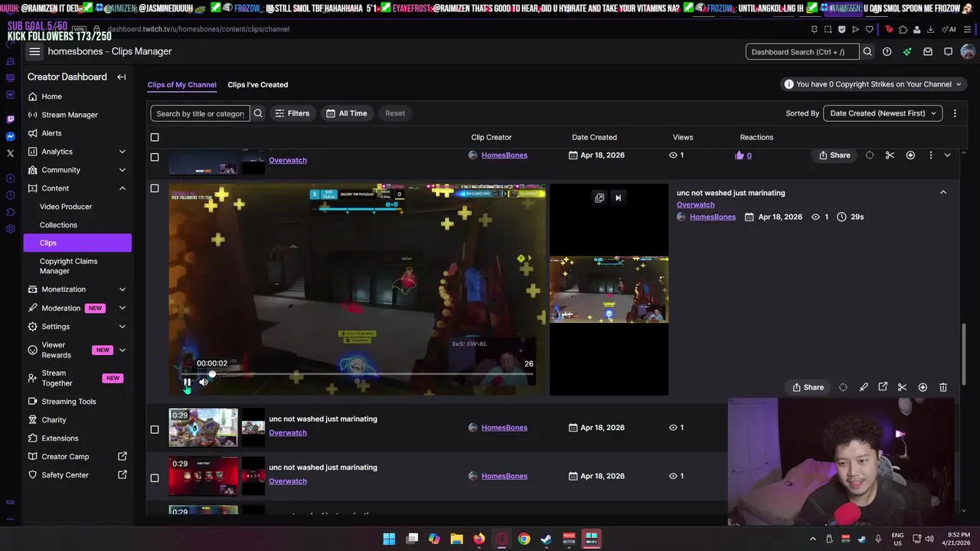
Task: Open Collections in sidebar
Action: pyautogui.click(x=58, y=225)
